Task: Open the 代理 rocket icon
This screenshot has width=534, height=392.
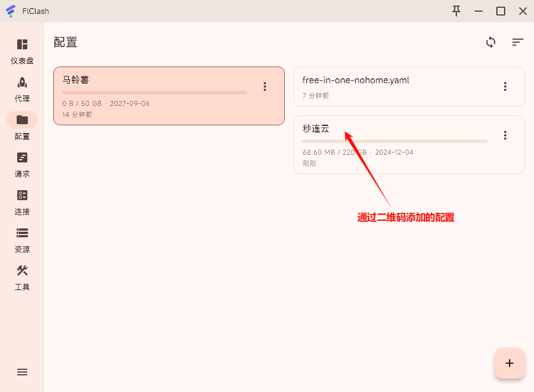Action: (x=22, y=83)
